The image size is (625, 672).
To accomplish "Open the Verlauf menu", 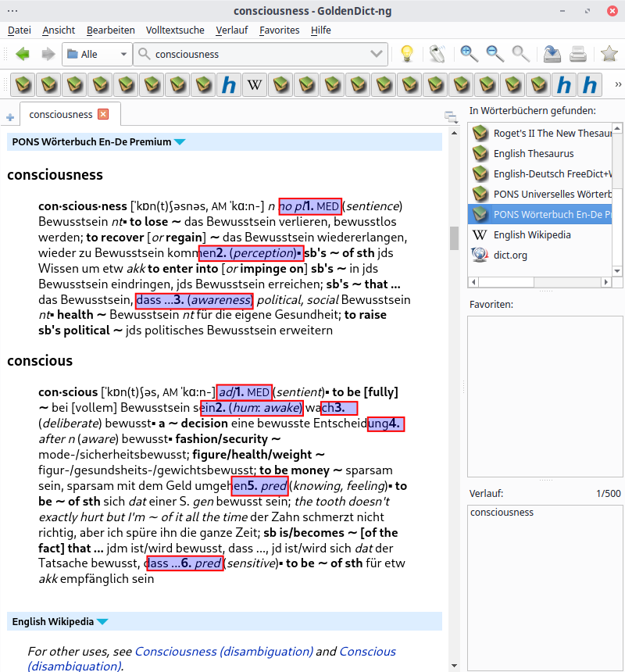I will pos(232,30).
